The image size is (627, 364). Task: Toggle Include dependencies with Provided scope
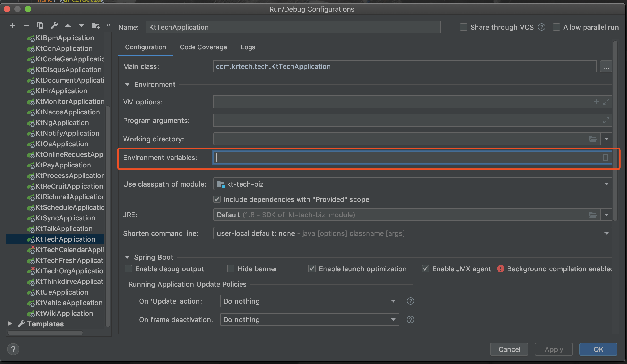pos(217,199)
